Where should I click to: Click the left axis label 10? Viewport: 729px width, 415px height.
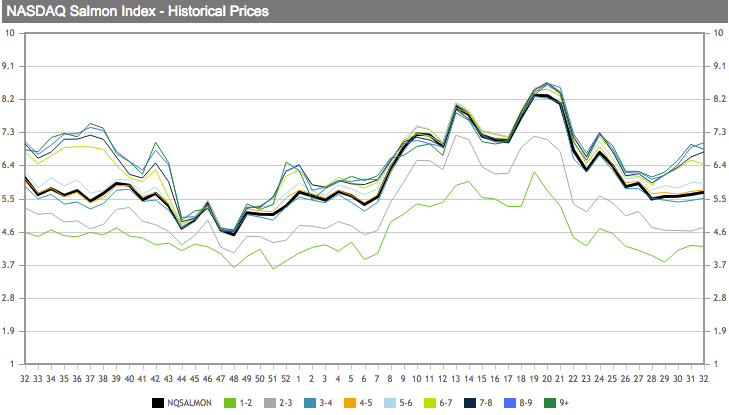10,33
